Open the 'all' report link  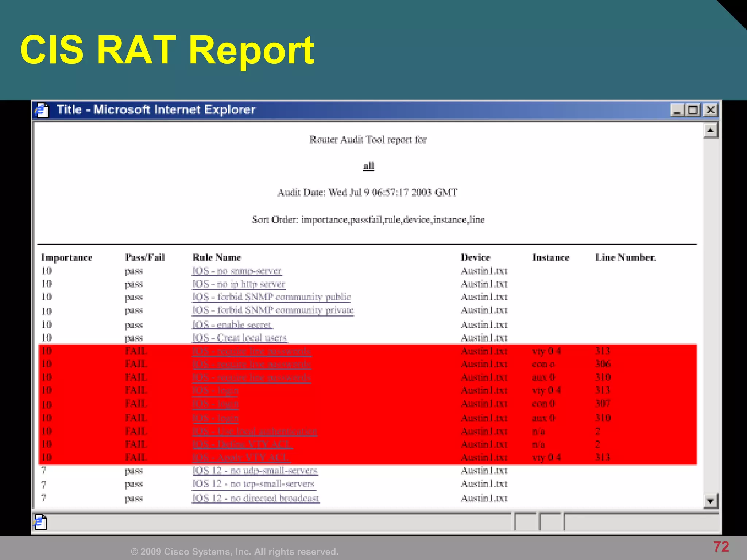click(369, 166)
